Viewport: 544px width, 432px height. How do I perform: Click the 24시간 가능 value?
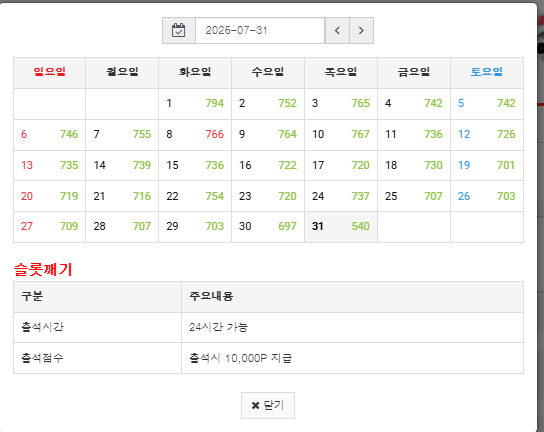[218, 327]
